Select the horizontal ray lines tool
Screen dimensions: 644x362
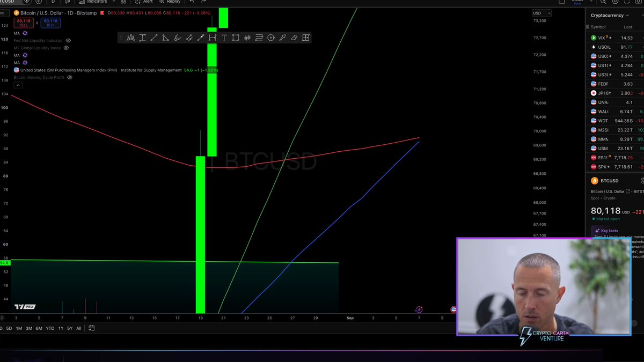coord(259,38)
